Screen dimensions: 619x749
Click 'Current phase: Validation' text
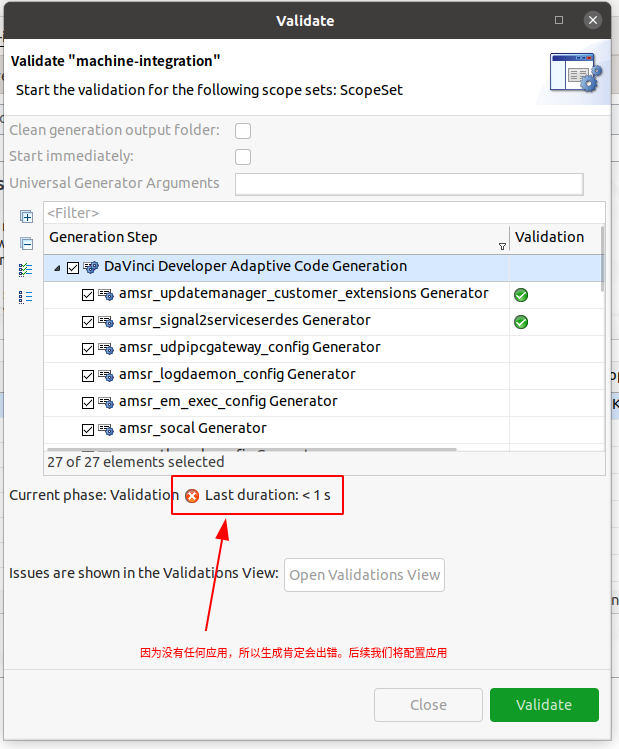[x=94, y=495]
